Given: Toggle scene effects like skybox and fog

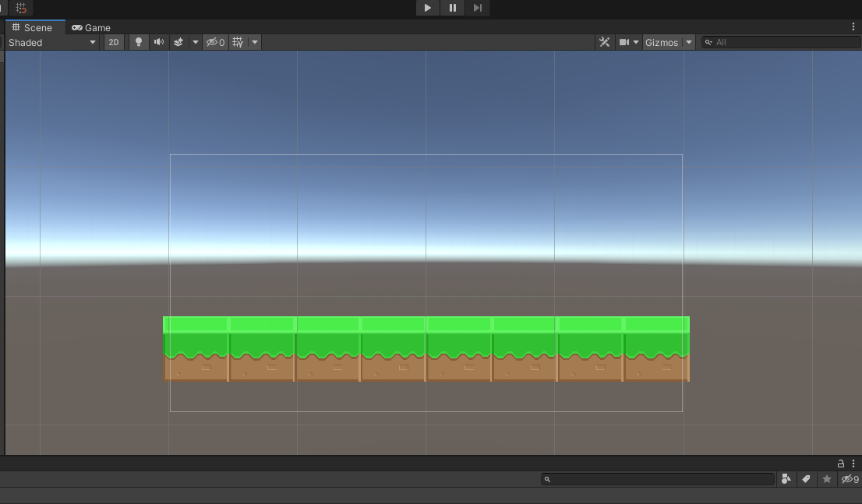Looking at the screenshot, I should (x=178, y=42).
